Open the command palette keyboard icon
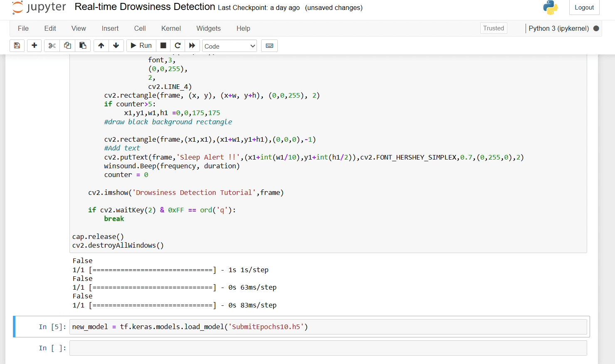Viewport: 615px width, 364px height. [269, 46]
